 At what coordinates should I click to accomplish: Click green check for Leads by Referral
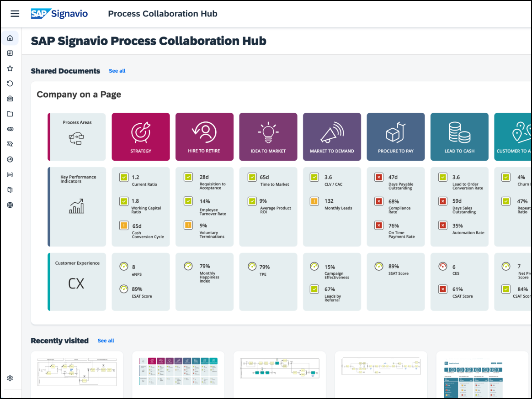click(314, 289)
